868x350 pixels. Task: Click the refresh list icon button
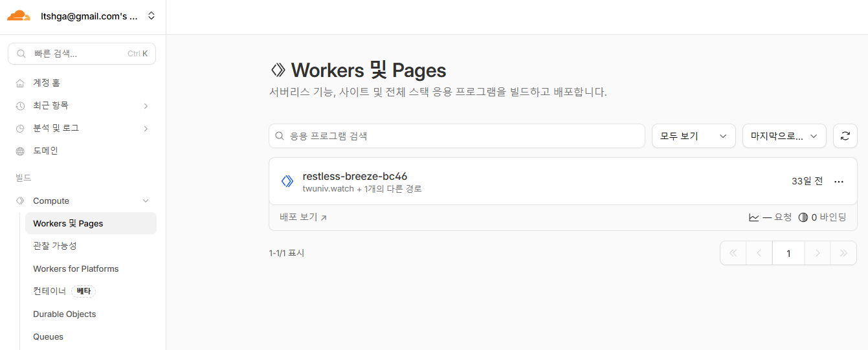coord(845,136)
